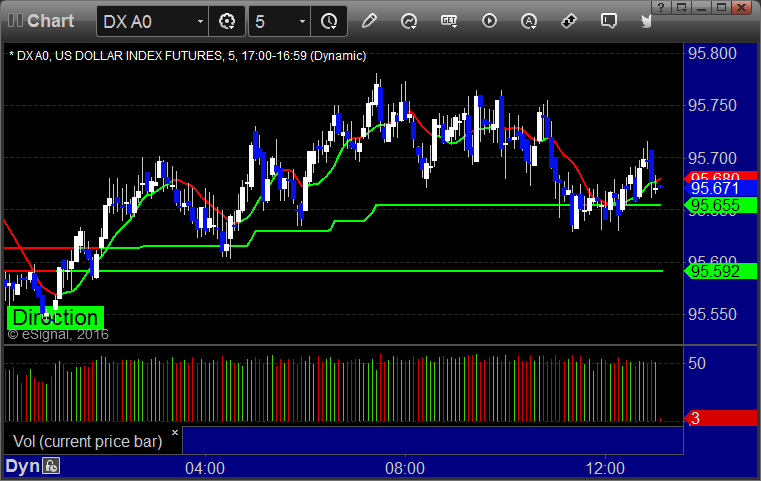761x481 pixels.
Task: Click the Chart grip handle icon
Action: 15,21
